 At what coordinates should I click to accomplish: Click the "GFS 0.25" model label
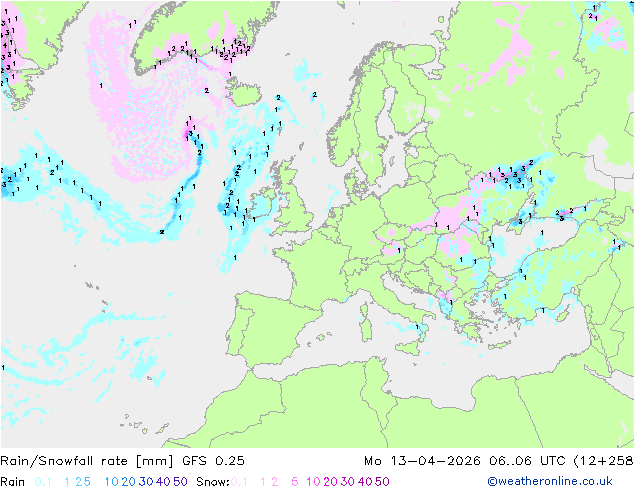(x=213, y=461)
